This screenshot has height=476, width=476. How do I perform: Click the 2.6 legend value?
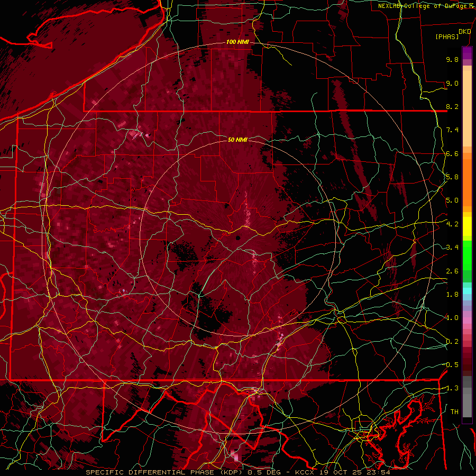click(452, 271)
